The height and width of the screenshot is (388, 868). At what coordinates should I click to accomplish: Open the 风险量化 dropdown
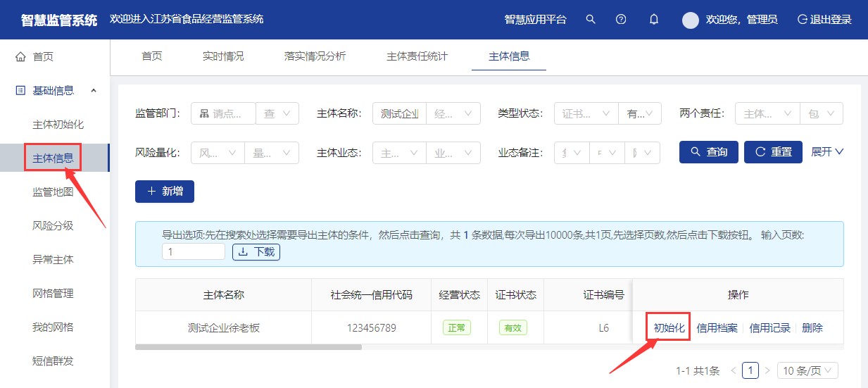point(218,153)
